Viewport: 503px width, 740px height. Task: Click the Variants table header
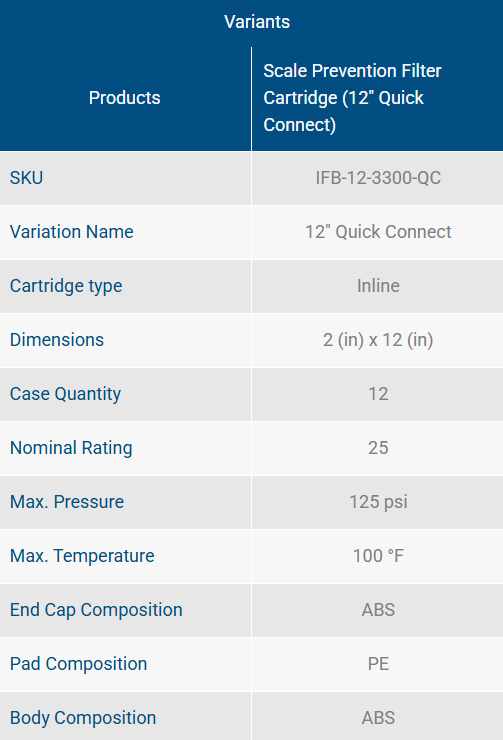pyautogui.click(x=257, y=22)
